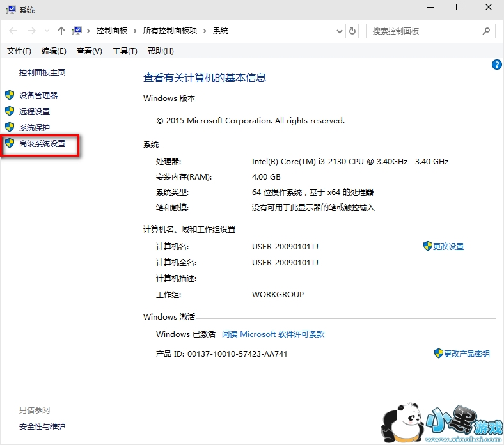Minimize the 系统 window
Viewport: 504px width, 445px height.
pyautogui.click(x=430, y=8)
